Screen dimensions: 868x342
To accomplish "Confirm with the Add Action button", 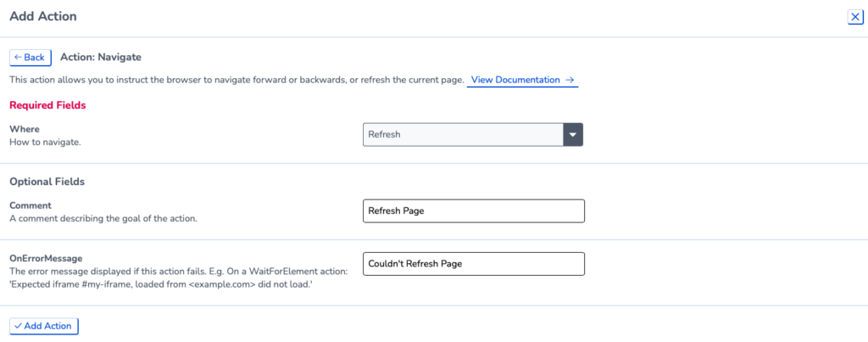I will (44, 326).
